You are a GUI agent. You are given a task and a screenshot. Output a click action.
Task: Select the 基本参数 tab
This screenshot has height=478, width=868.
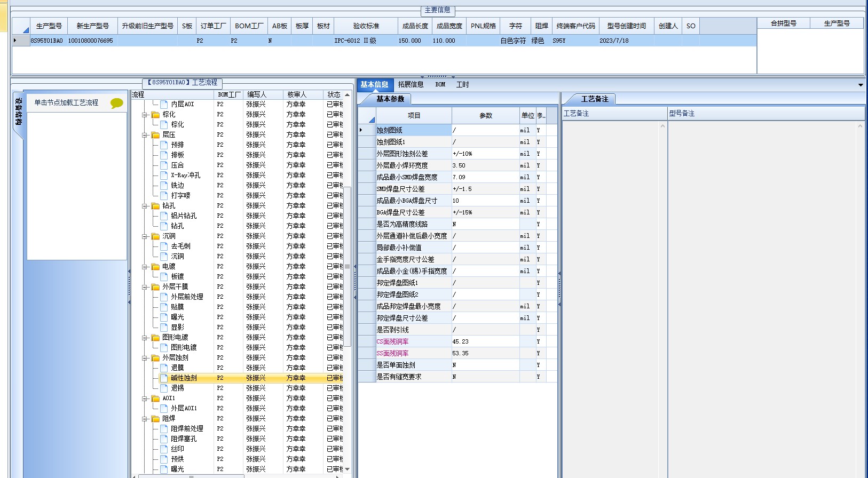[x=390, y=99]
